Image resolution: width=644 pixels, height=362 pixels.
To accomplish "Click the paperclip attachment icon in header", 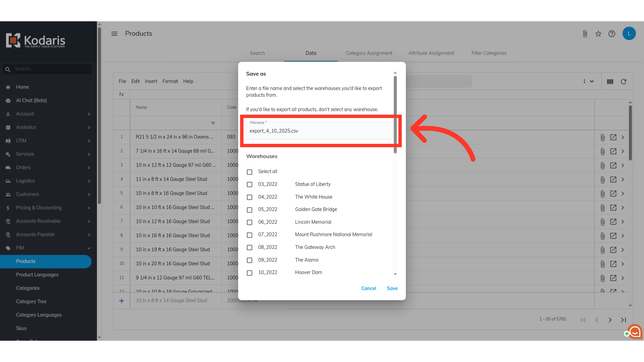I will pyautogui.click(x=585, y=34).
